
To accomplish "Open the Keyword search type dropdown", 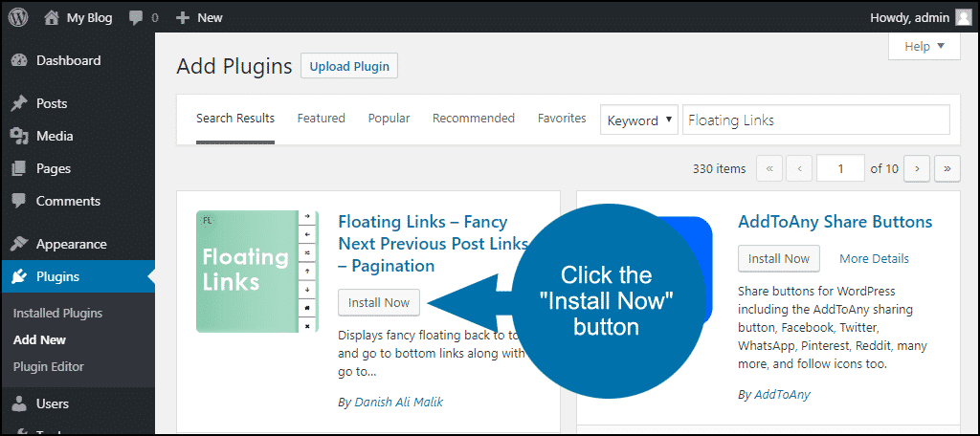I will click(x=639, y=120).
